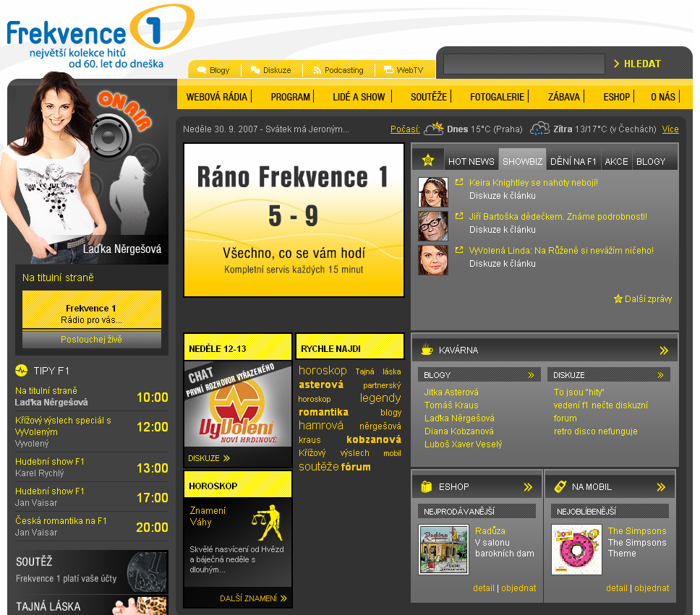Open the Program menu item
Screen dimensions: 700x615
(290, 97)
